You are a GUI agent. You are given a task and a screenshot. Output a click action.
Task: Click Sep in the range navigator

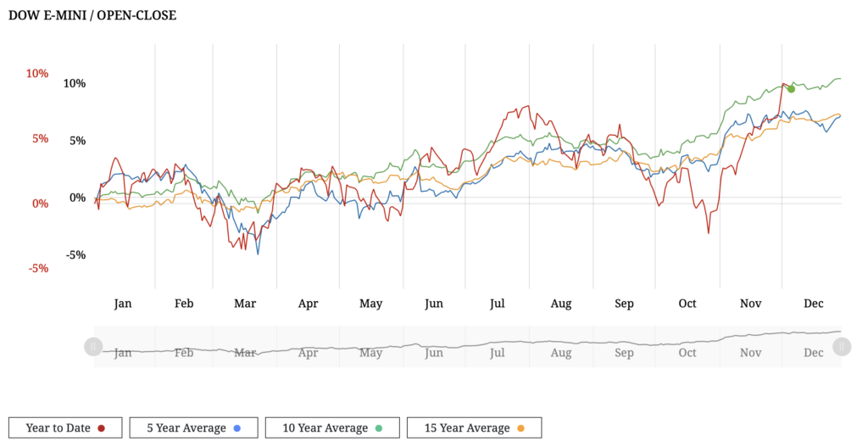pyautogui.click(x=624, y=353)
